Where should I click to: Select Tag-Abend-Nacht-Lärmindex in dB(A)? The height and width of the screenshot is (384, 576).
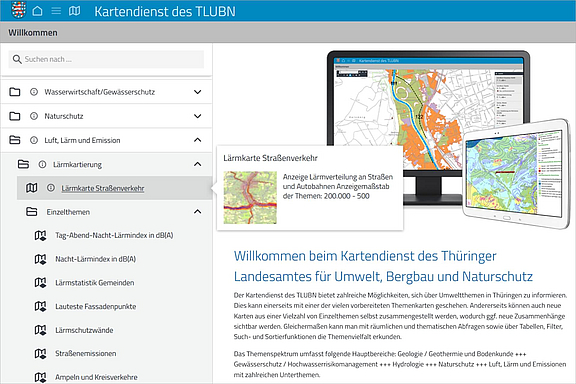point(114,235)
